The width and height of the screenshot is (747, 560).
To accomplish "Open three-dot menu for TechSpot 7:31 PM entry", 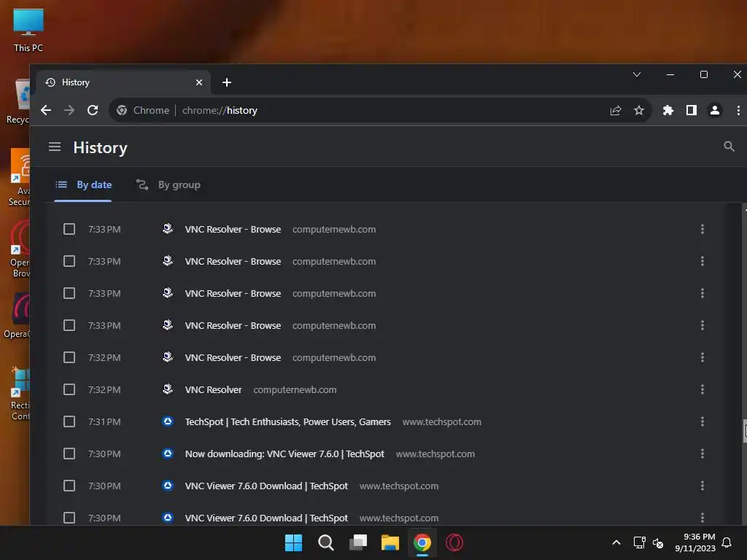I will pyautogui.click(x=703, y=421).
